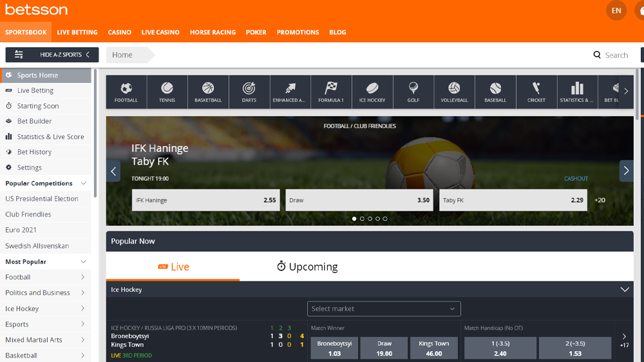Open the Tennis sport icon
Image resolution: width=644 pixels, height=362 pixels.
pyautogui.click(x=167, y=91)
